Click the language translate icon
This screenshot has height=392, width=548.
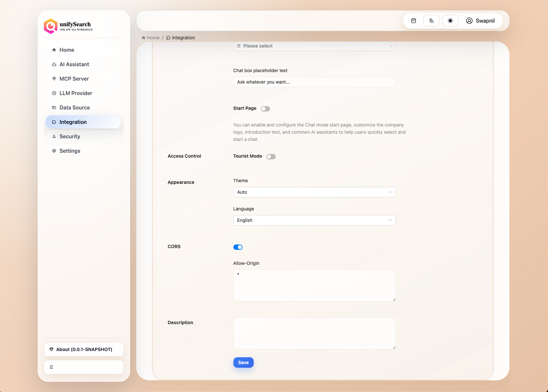point(431,21)
